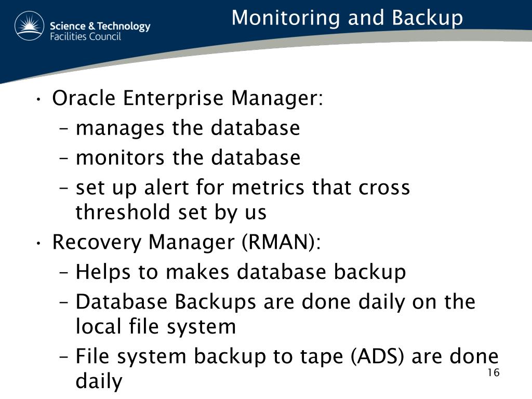Select the line 'manages the database'
The image size is (532, 399).
188,128
